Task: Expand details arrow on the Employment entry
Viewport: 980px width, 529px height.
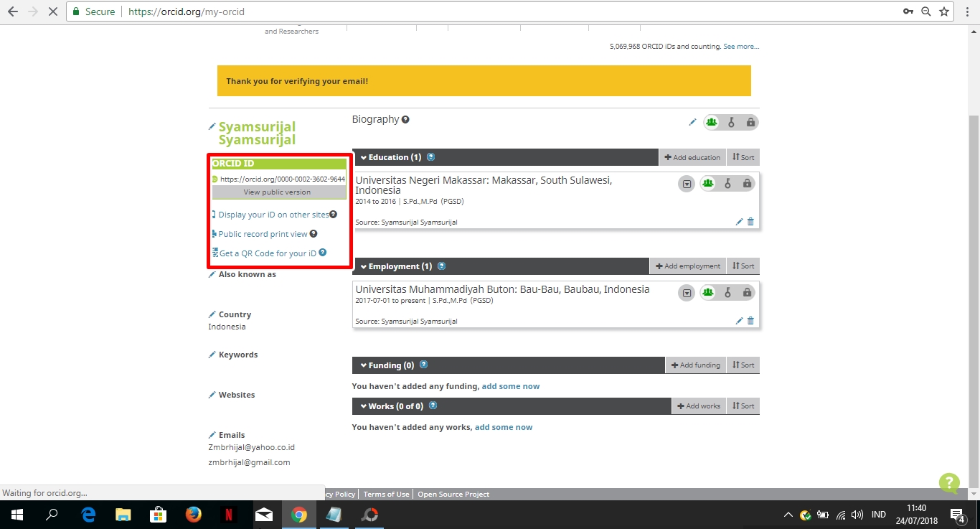Action: tap(687, 292)
